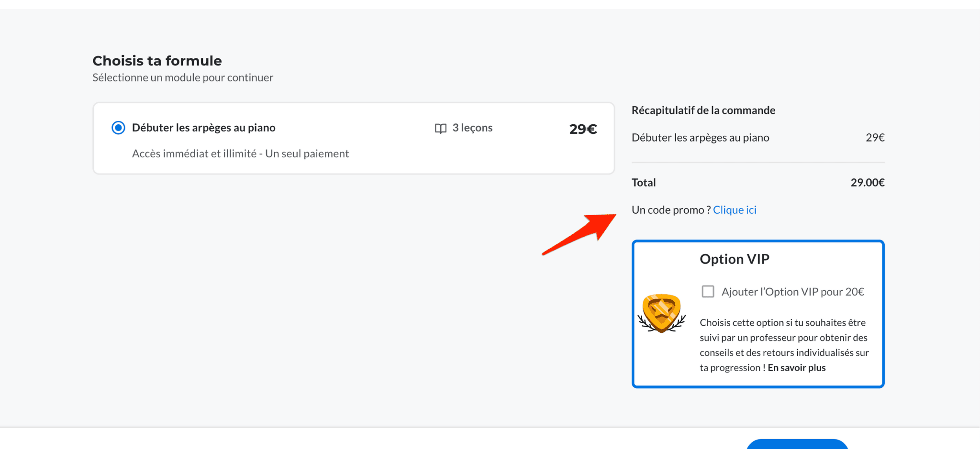Screen dimensions: 980x449
Task: Click Débuter les arpèges line in order summary
Action: pyautogui.click(x=700, y=138)
